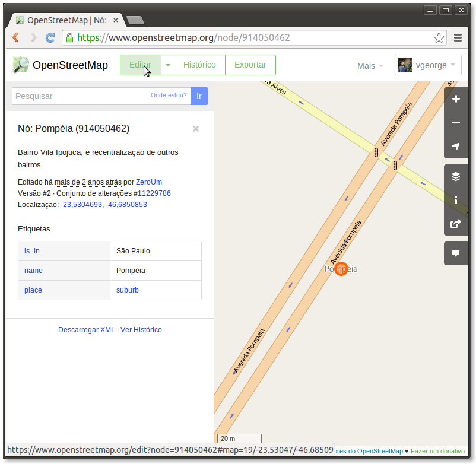Click Descarregar XML link

[x=87, y=330]
